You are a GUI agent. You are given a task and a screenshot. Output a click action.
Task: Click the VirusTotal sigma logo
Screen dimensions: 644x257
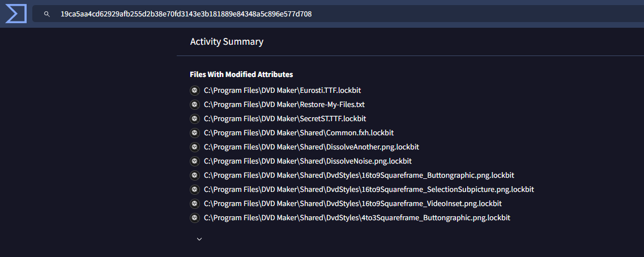[16, 14]
